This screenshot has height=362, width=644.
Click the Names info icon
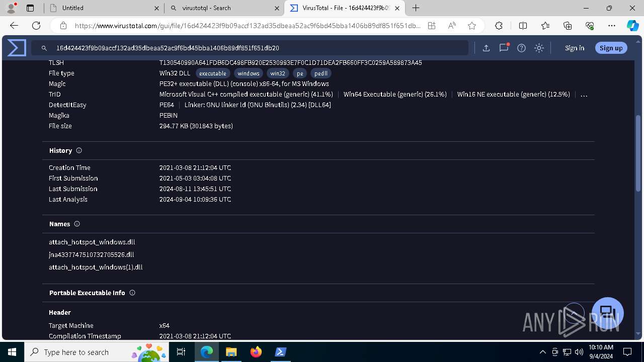[77, 224]
